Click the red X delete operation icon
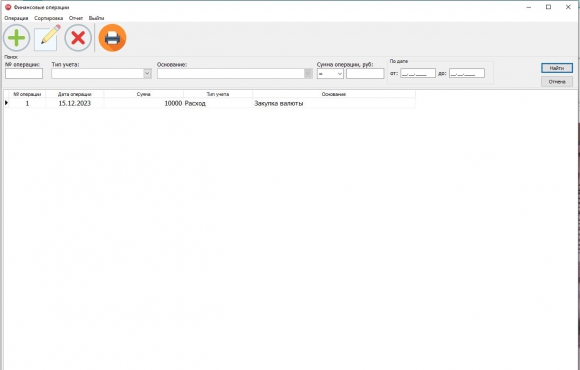Image resolution: width=580 pixels, height=370 pixels. (78, 38)
